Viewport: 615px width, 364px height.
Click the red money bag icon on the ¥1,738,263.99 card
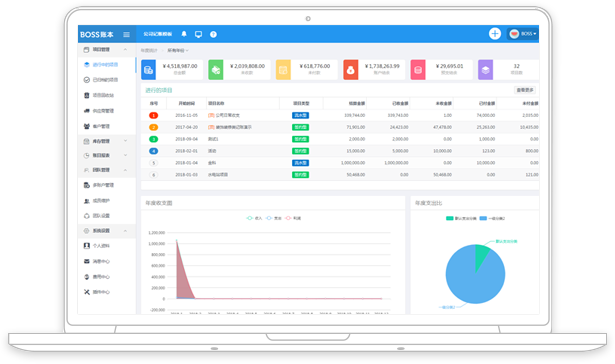point(351,70)
